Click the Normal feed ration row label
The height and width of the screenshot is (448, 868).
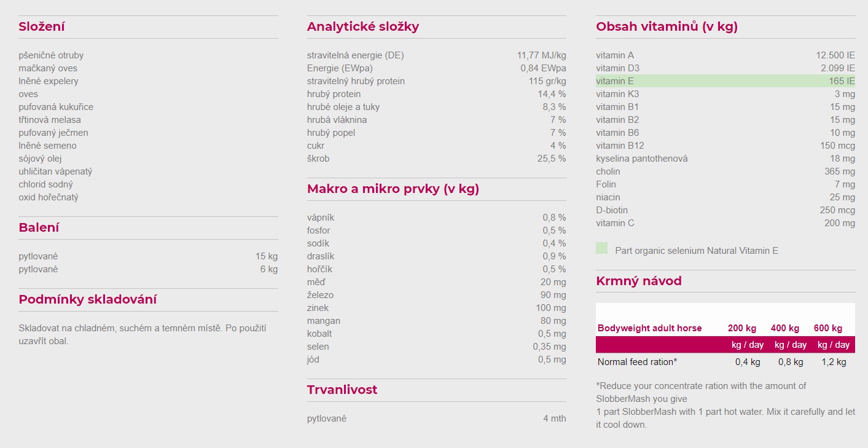pos(637,362)
